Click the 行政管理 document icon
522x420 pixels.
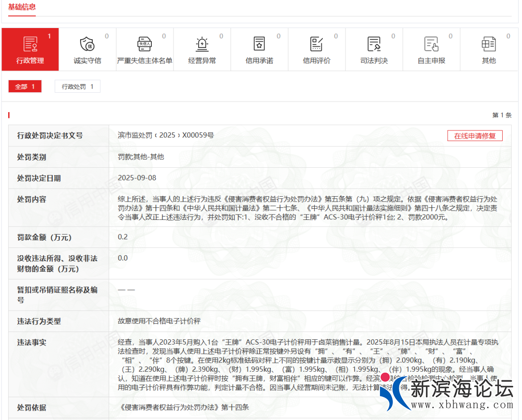[30, 44]
